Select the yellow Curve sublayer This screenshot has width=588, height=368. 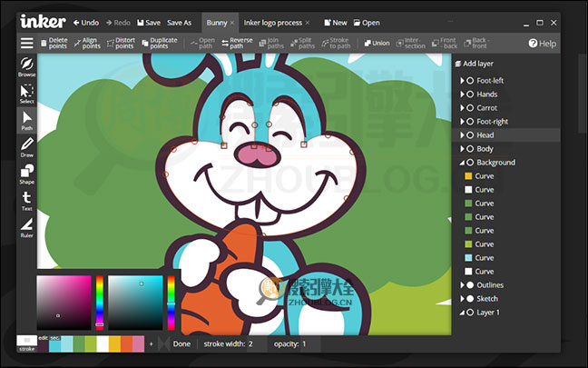tap(480, 176)
